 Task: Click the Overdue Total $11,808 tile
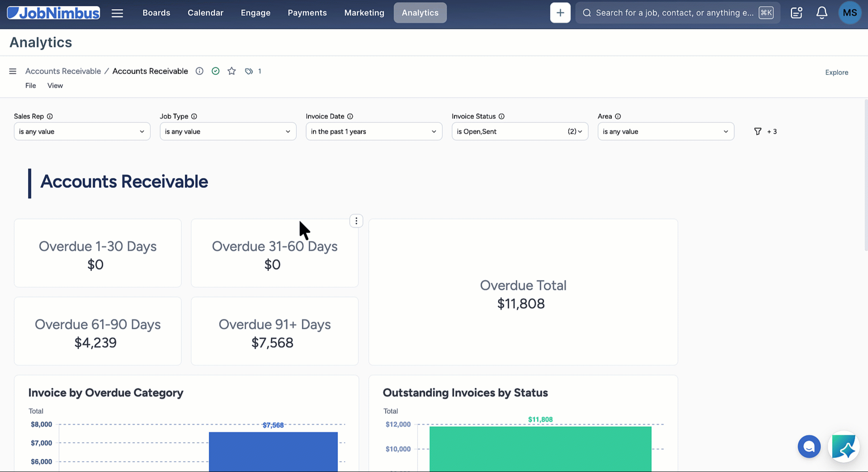coord(523,292)
